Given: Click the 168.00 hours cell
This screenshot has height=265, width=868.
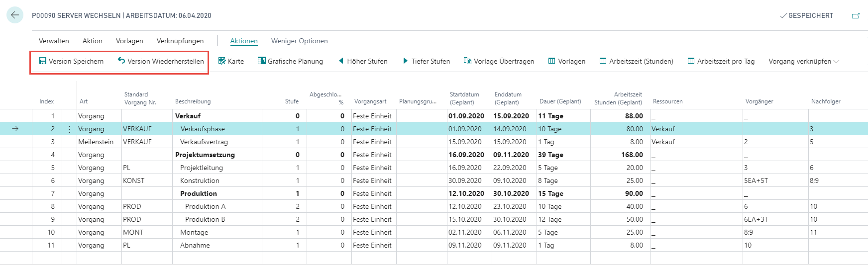Looking at the screenshot, I should (x=620, y=155).
